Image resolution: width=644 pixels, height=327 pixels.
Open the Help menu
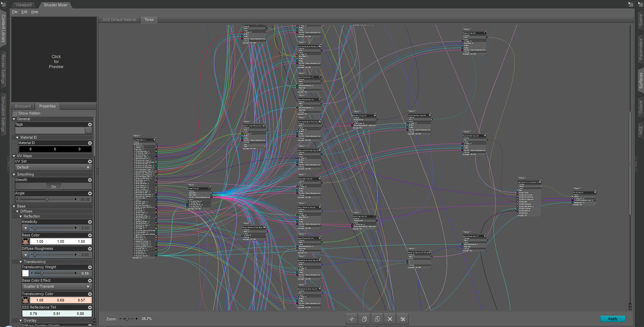pos(35,12)
